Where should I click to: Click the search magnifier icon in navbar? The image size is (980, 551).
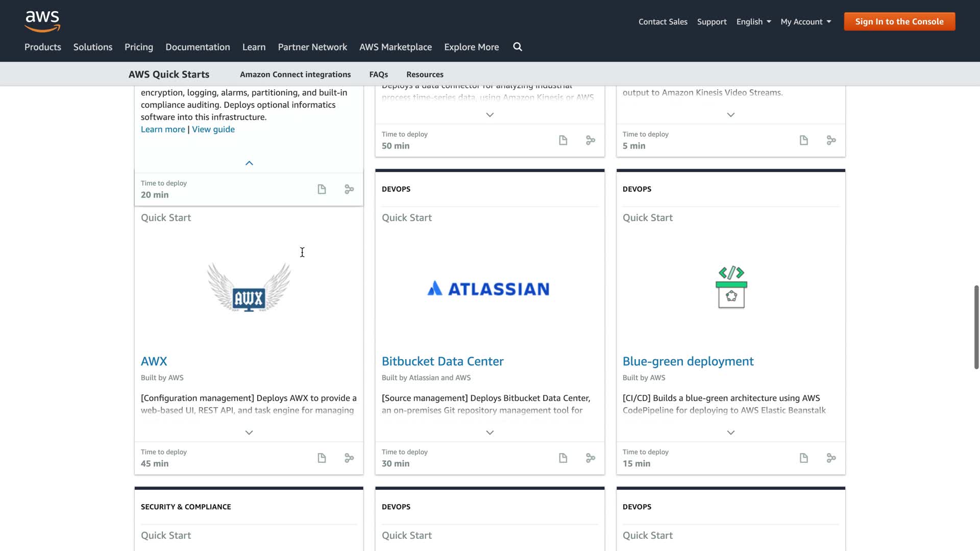517,47
